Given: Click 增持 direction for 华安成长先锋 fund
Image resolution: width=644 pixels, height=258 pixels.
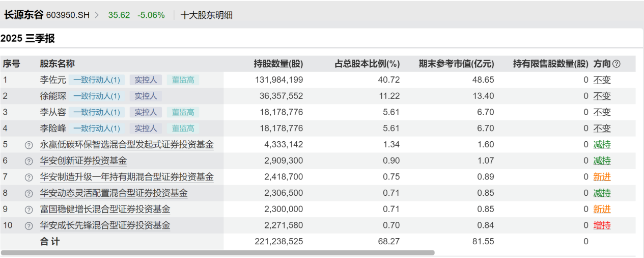Looking at the screenshot, I should (602, 225).
